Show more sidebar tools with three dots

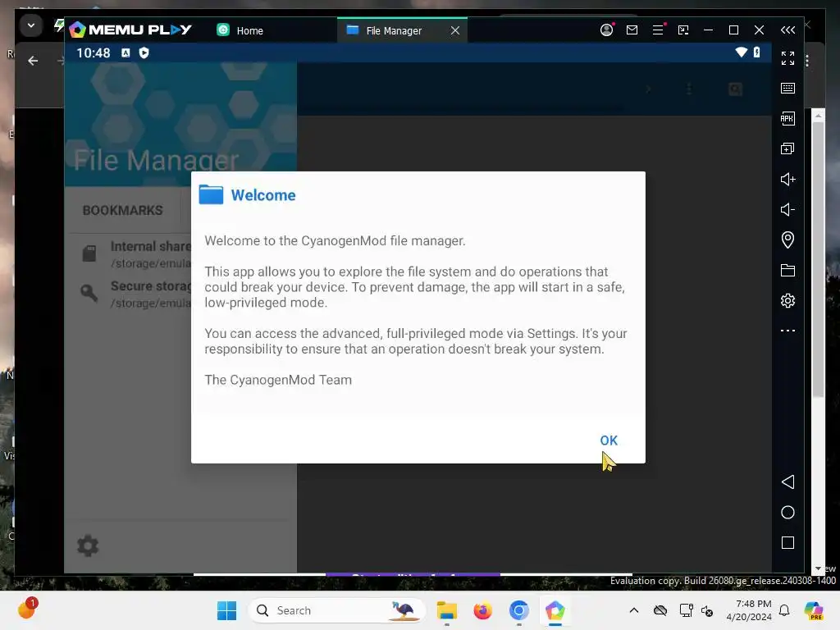(787, 331)
